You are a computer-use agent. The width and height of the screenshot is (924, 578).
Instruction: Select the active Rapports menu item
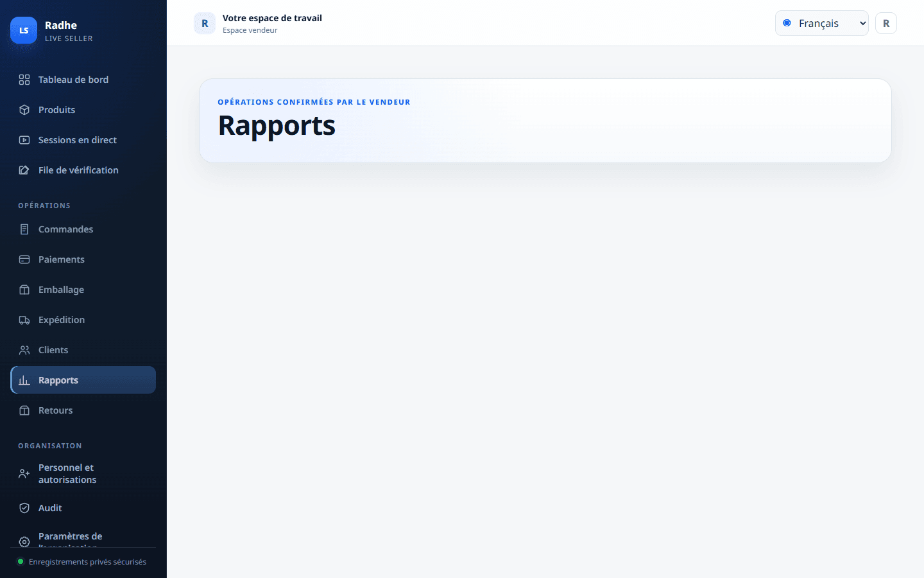[83, 380]
